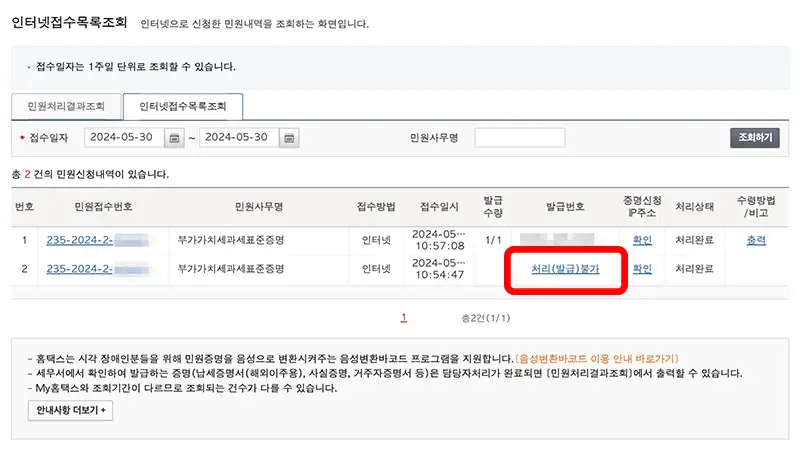Screen dimensions: 800x452
Task: Click 처리완료 status in row 1
Action: point(694,240)
